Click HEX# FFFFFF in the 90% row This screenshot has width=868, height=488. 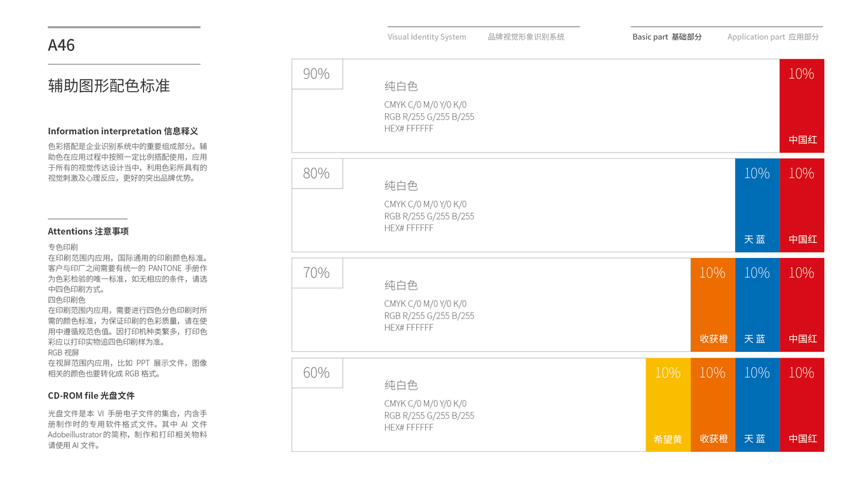click(409, 128)
